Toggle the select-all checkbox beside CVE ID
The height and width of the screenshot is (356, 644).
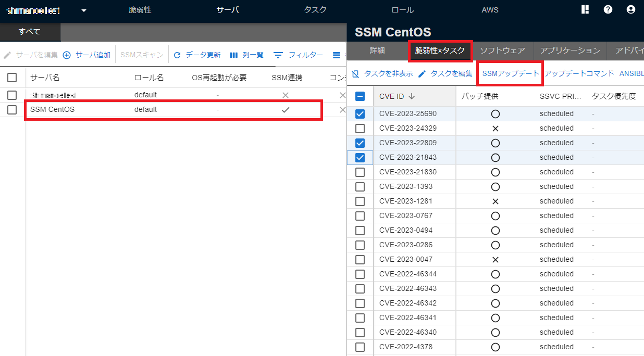[x=360, y=96]
